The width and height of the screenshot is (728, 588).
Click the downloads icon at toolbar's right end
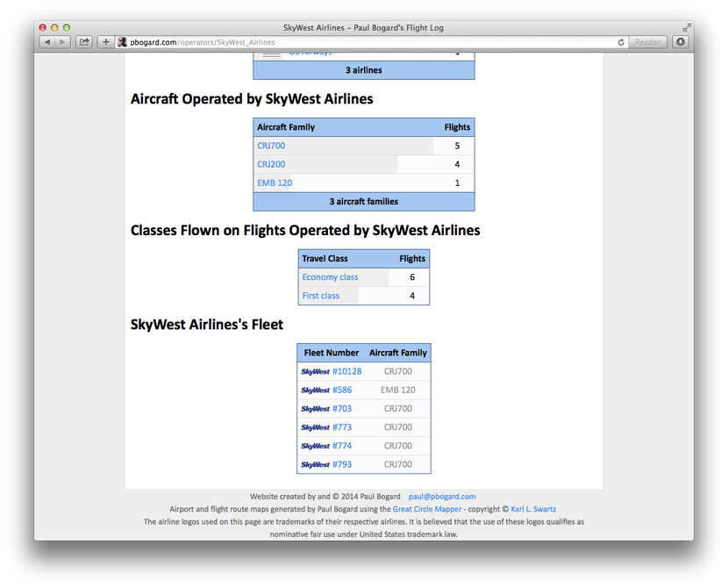click(681, 41)
